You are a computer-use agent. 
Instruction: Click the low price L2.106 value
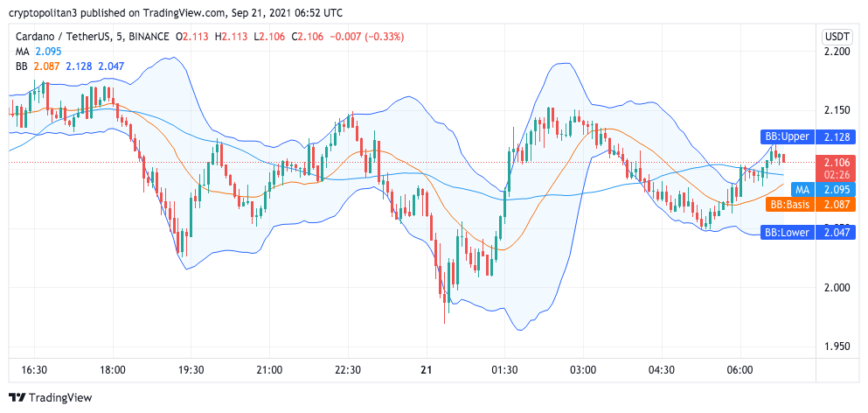click(269, 37)
